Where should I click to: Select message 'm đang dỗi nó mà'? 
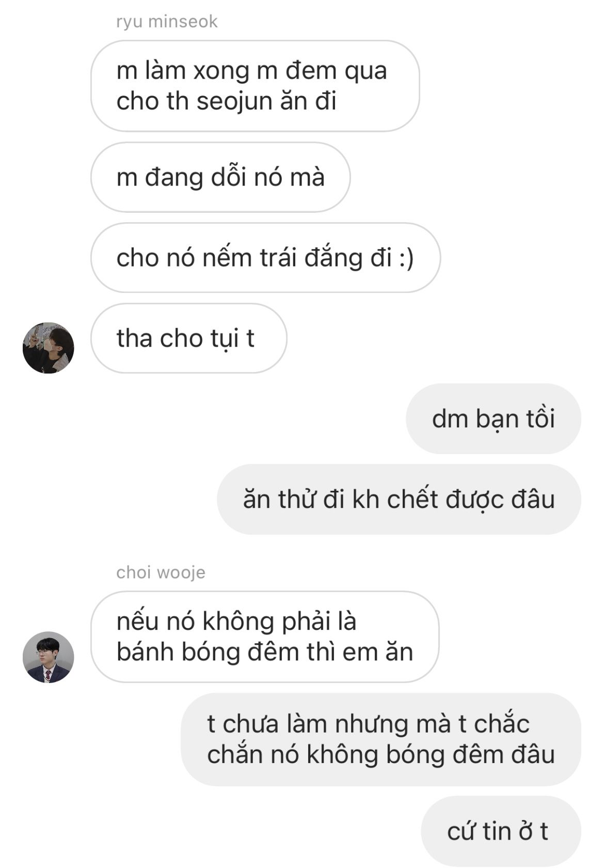220,177
